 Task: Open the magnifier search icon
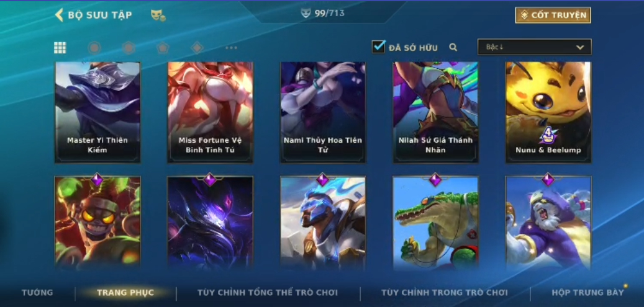pos(453,47)
